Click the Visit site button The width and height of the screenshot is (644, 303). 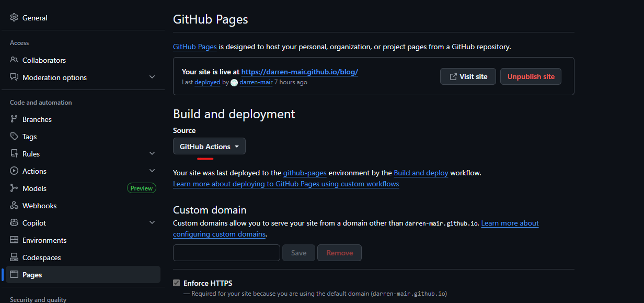click(x=468, y=76)
